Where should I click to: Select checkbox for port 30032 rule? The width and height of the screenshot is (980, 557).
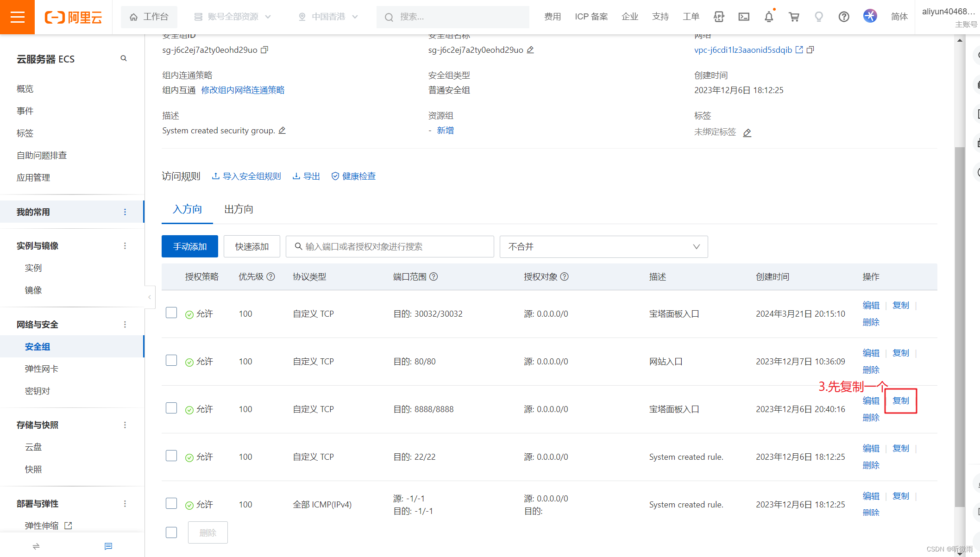click(x=171, y=313)
